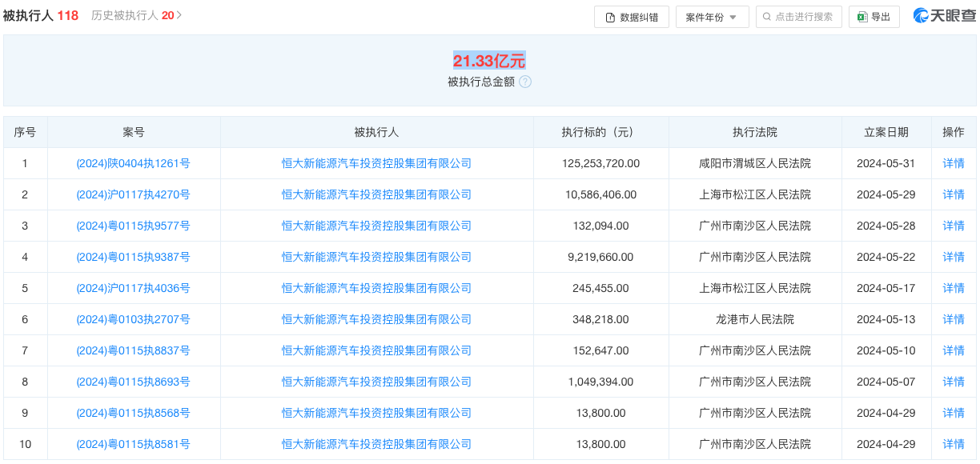The height and width of the screenshot is (464, 980).
Task: View 详情 for row 5 (2024-05-17)
Action: [x=954, y=288]
